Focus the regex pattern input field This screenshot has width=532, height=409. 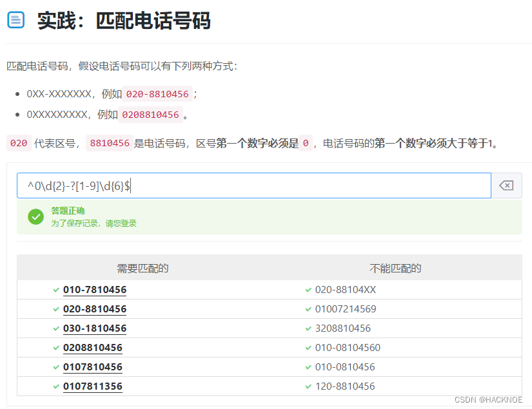point(254,185)
